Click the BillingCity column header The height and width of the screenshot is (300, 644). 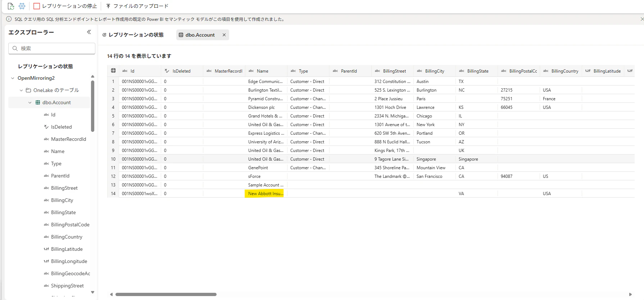tap(435, 71)
